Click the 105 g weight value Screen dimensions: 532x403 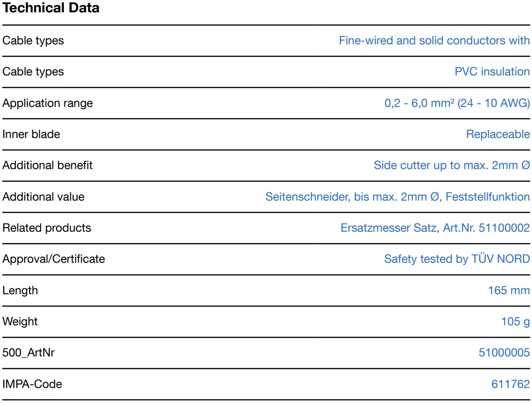tap(515, 322)
